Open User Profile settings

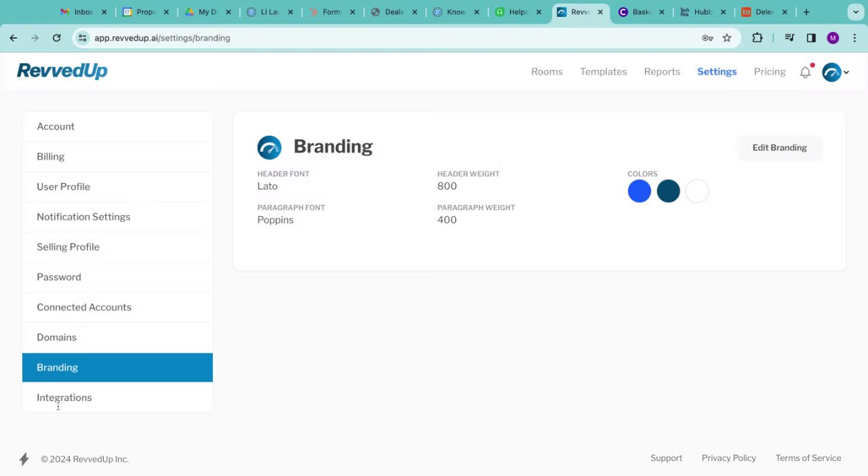(117, 186)
